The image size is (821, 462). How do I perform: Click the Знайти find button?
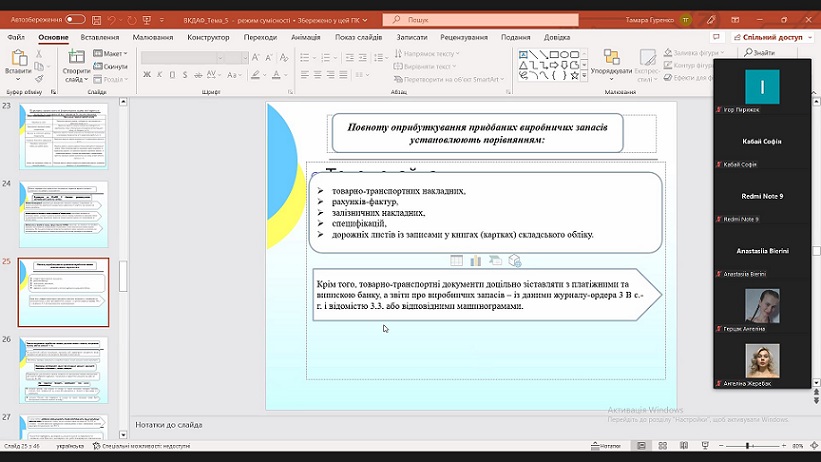pyautogui.click(x=759, y=52)
